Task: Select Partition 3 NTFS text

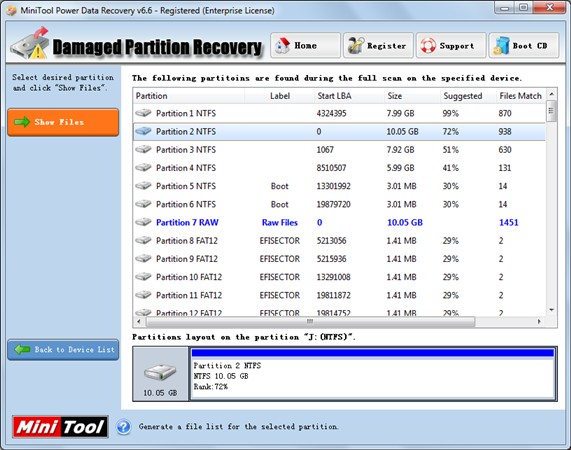Action: pyautogui.click(x=186, y=150)
